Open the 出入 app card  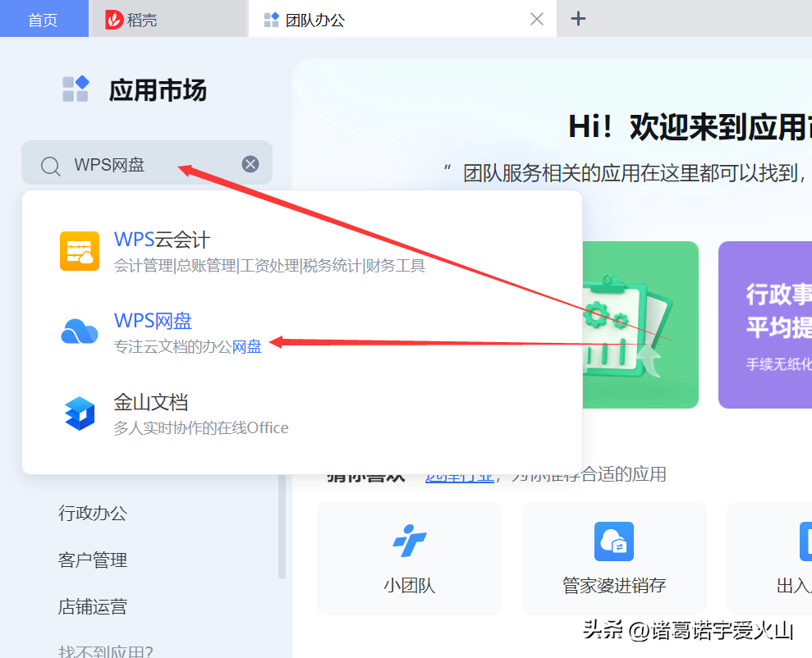769,558
